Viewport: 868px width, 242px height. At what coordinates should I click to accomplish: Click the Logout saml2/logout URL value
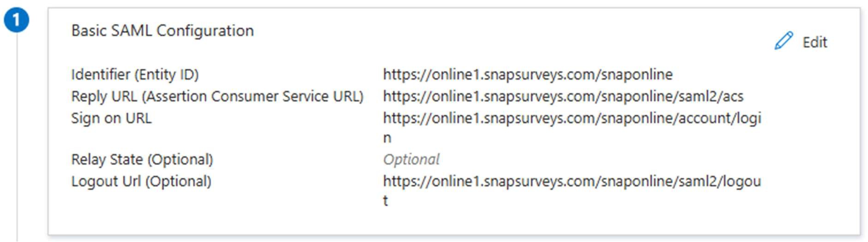point(572,182)
